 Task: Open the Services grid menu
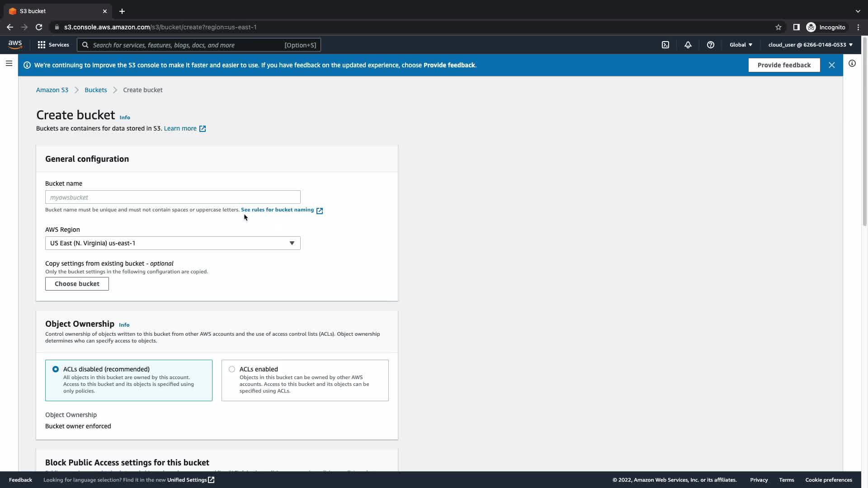[53, 45]
